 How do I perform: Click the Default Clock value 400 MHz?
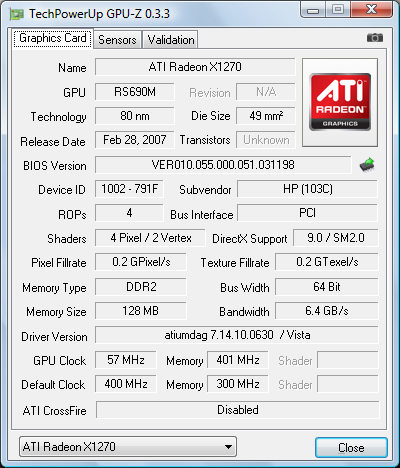(126, 384)
